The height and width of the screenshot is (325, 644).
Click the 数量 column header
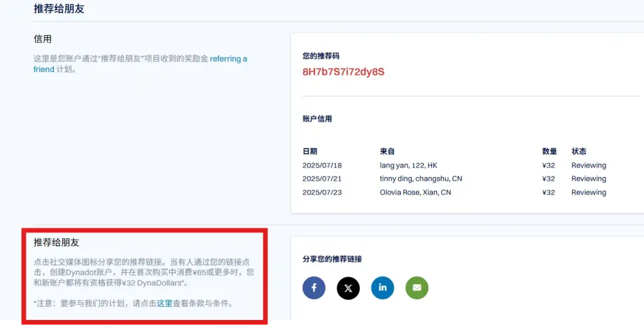coord(550,151)
